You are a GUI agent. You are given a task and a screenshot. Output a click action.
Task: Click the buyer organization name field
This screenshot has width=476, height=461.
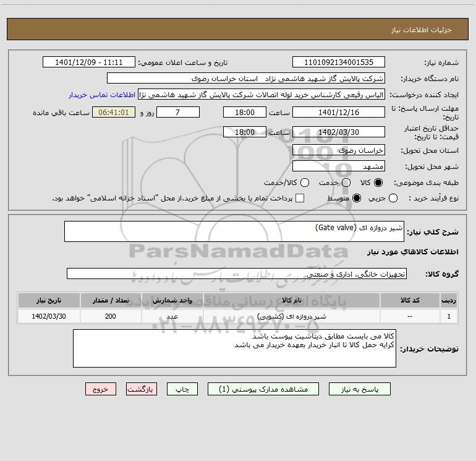click(246, 79)
